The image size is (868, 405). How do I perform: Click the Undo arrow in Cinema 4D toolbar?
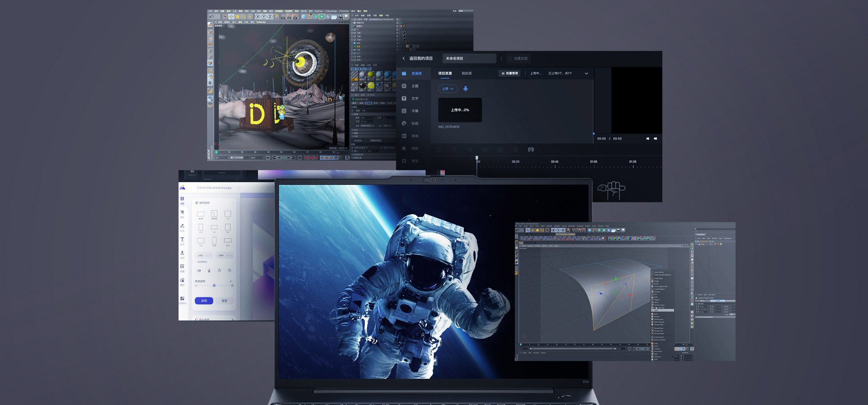click(212, 17)
